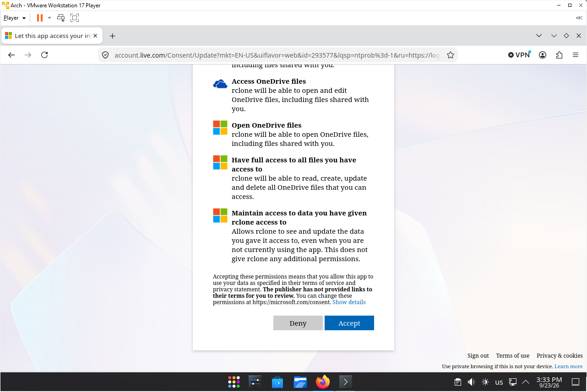This screenshot has height=392, width=587.
Task: Click the Send Ctrl+Alt+Del icon
Action: click(x=61, y=18)
